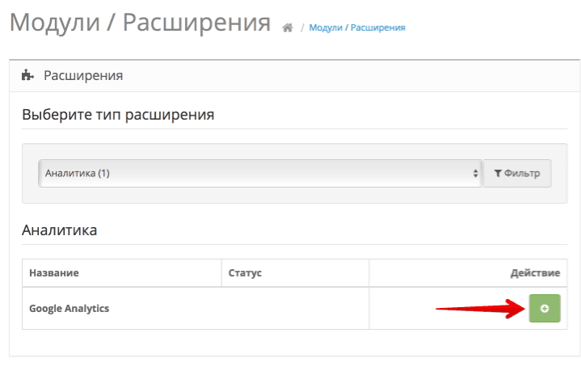Click the Действие column header
This screenshot has width=581, height=392.
(x=534, y=273)
